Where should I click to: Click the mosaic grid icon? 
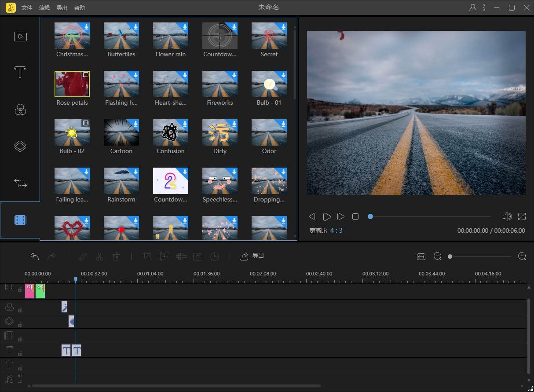coord(181,256)
